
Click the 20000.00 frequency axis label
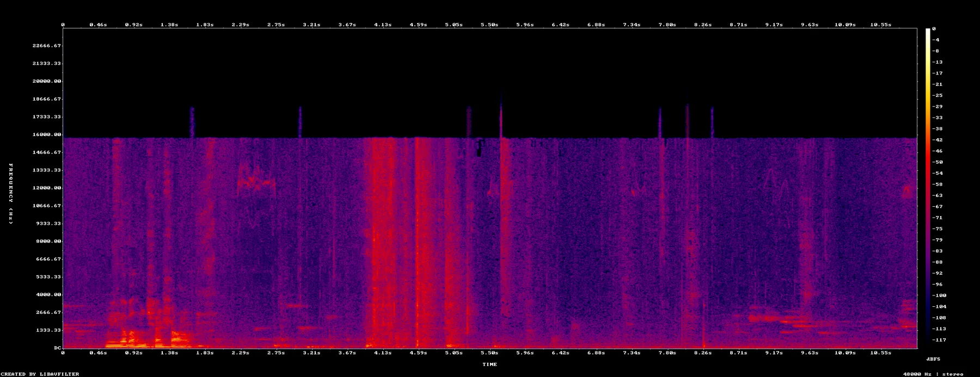click(x=47, y=82)
